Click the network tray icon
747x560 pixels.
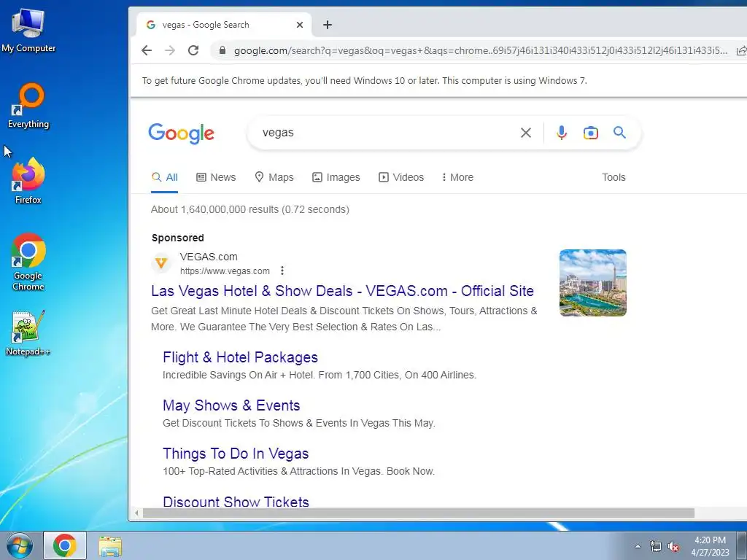[x=656, y=547]
